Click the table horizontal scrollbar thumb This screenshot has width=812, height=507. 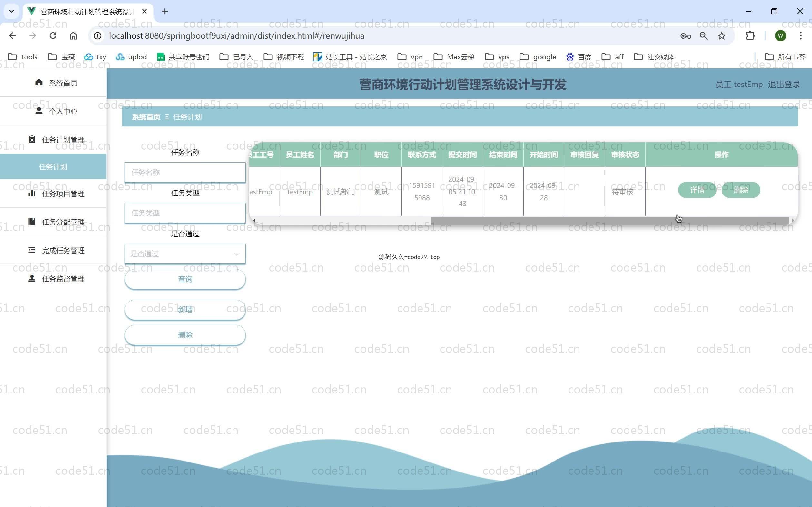coord(609,220)
